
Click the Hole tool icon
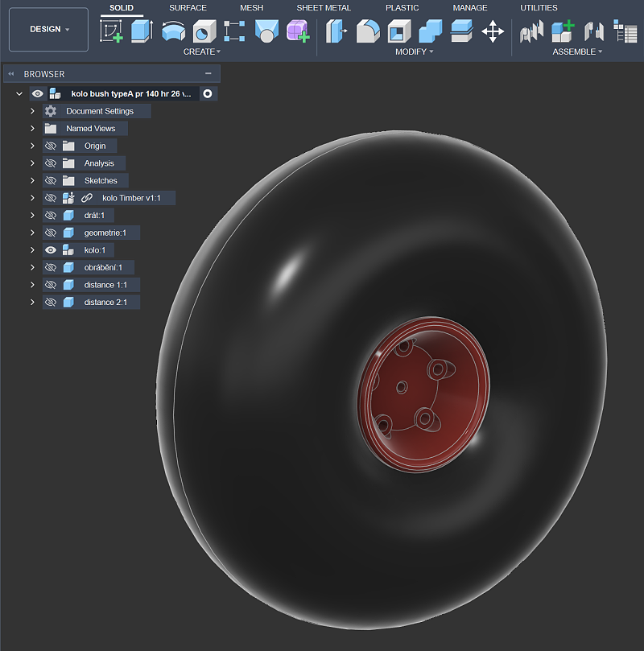[x=204, y=31]
